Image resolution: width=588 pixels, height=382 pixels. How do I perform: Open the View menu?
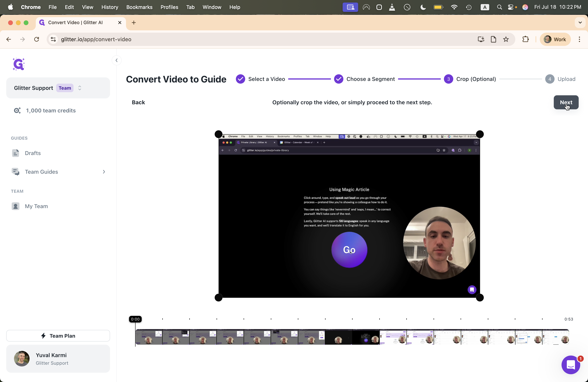click(x=87, y=7)
